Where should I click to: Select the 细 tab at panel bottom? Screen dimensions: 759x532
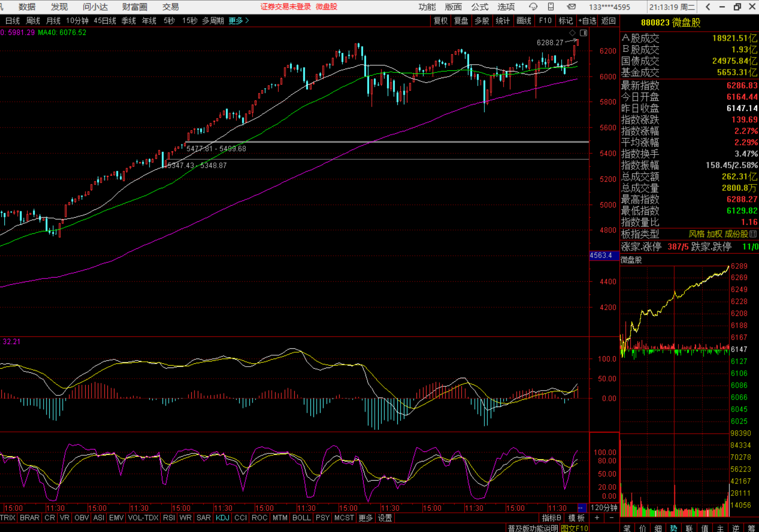(x=658, y=528)
